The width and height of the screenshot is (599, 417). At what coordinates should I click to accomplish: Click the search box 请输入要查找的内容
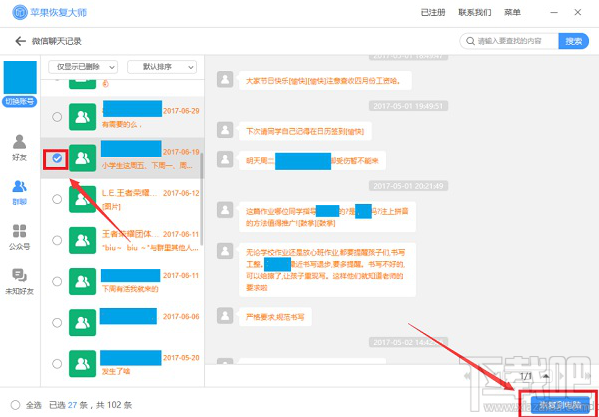click(509, 41)
